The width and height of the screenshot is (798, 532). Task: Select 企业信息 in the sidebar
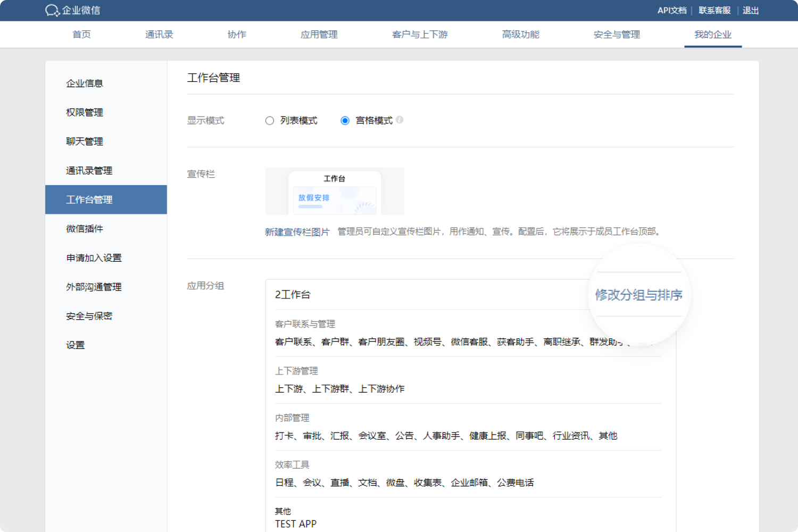pos(84,83)
